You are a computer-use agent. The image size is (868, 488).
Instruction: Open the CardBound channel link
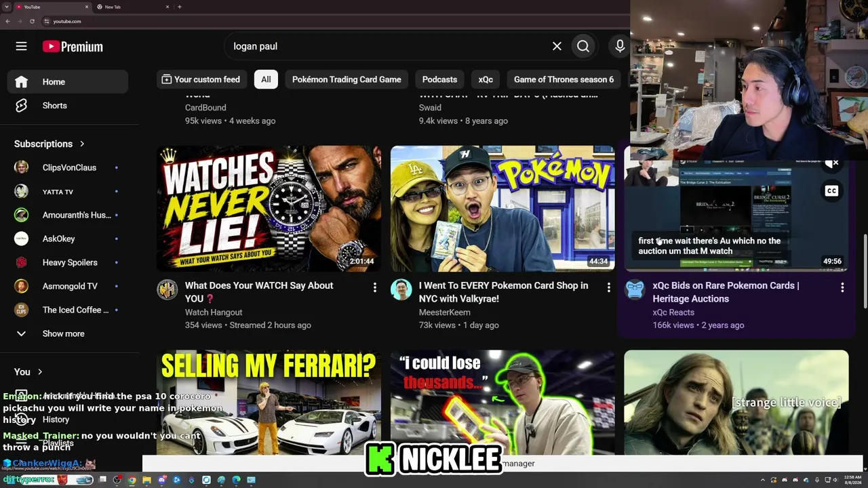click(205, 107)
